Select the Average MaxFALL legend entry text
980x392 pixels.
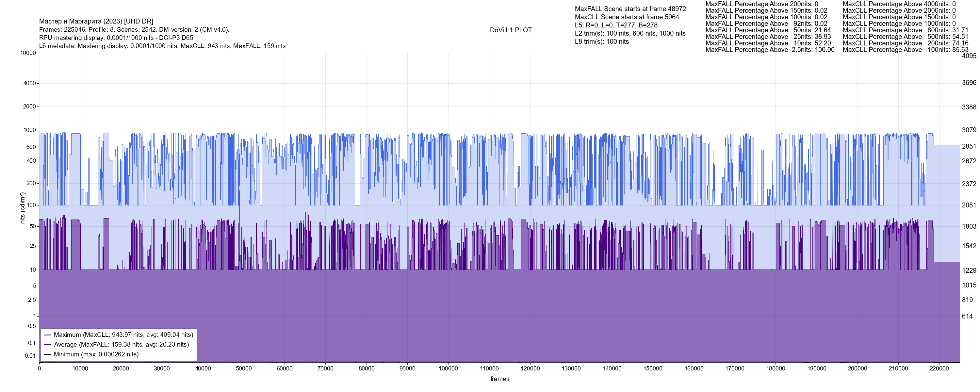pos(122,345)
